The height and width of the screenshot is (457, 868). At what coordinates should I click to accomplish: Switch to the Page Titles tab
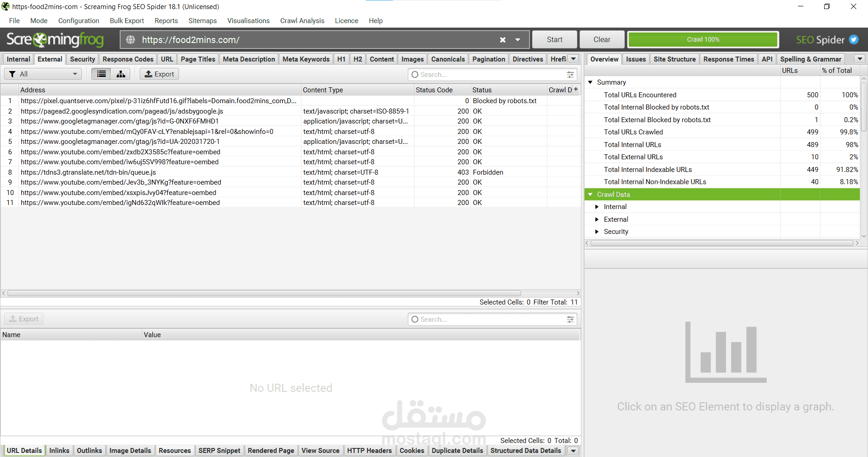click(198, 59)
